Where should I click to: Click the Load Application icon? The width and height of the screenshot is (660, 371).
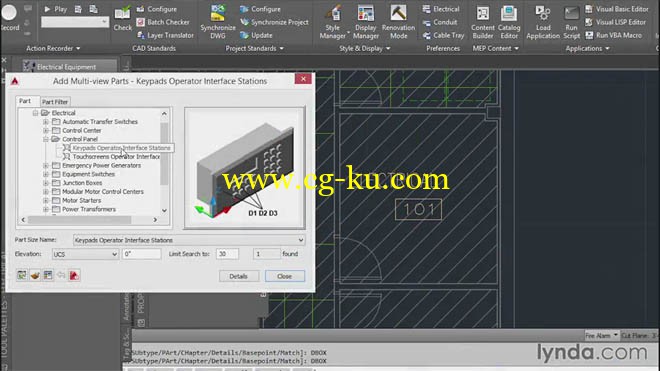(543, 22)
